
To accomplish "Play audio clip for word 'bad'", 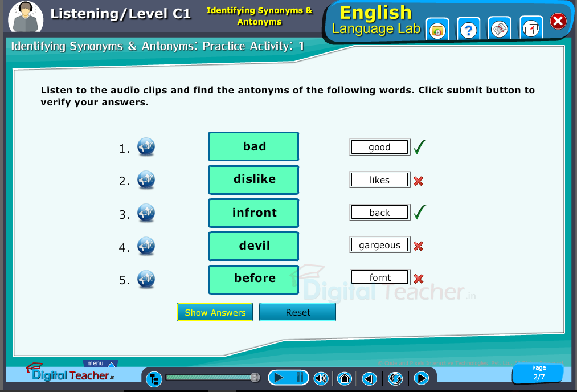I will pos(146,147).
